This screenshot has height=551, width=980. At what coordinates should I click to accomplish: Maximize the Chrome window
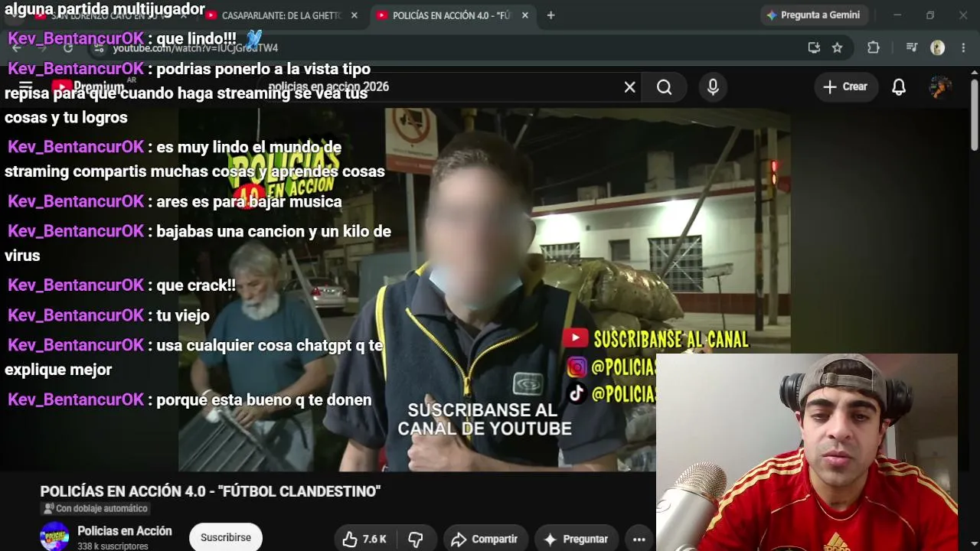point(930,15)
